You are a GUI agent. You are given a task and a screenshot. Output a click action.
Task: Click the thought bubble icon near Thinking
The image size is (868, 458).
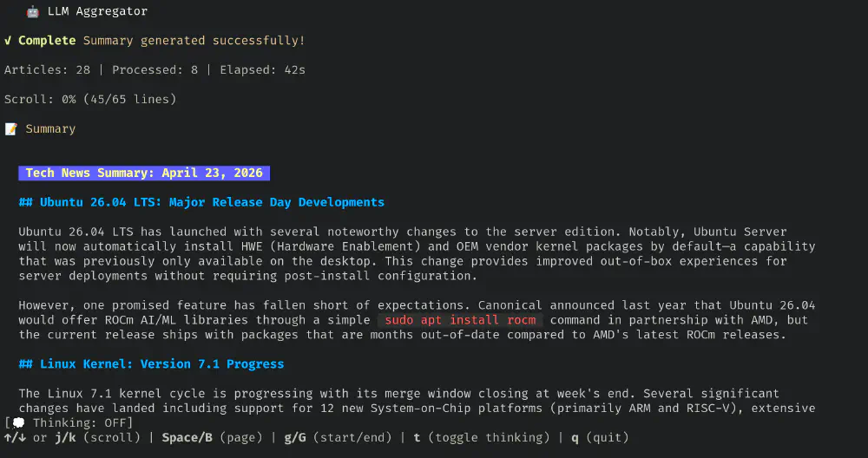click(17, 423)
